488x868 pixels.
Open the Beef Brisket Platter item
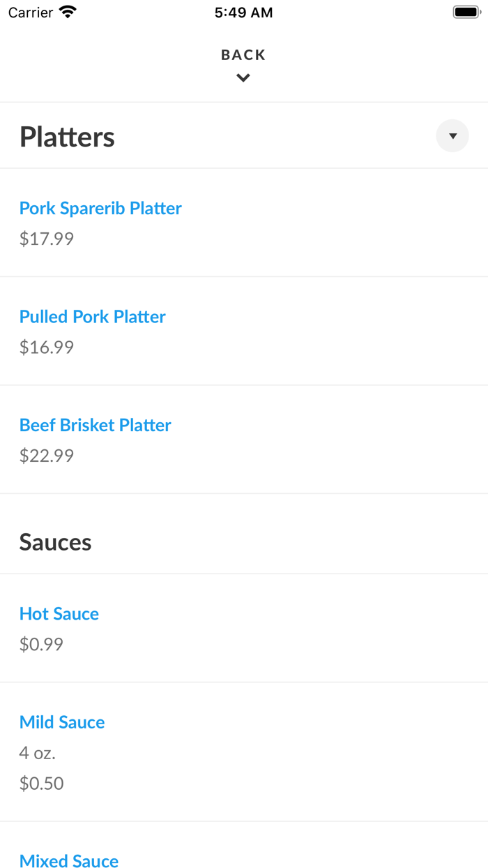[95, 425]
